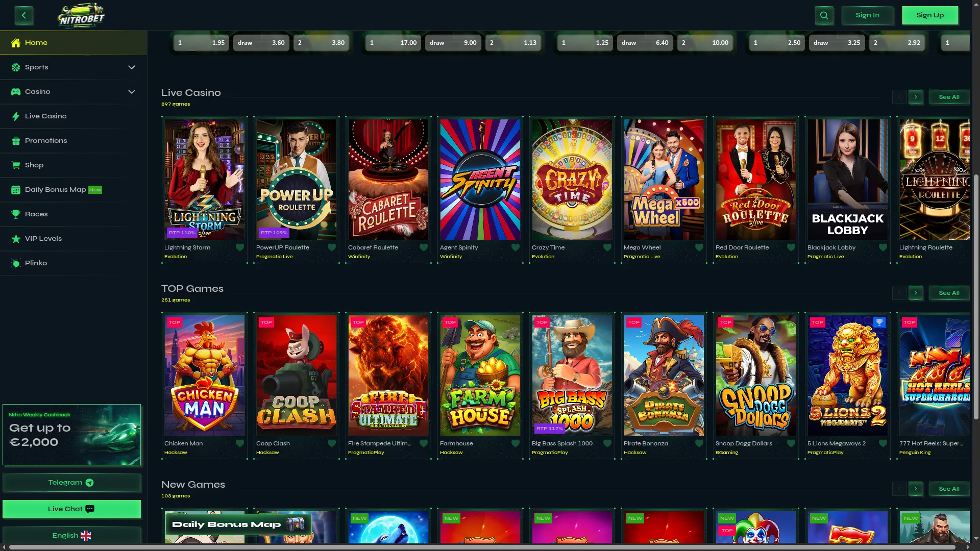Expand the Casino menu chevron
980x551 pixels.
132,92
